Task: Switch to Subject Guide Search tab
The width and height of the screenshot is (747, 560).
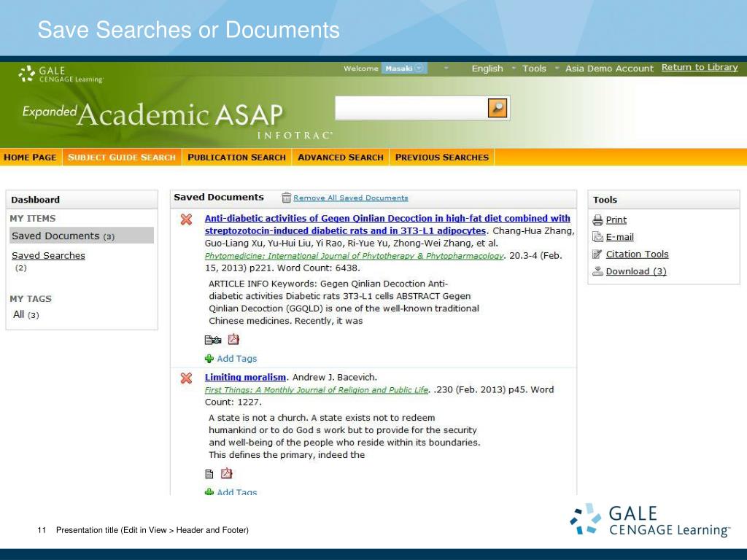Action: 122,157
